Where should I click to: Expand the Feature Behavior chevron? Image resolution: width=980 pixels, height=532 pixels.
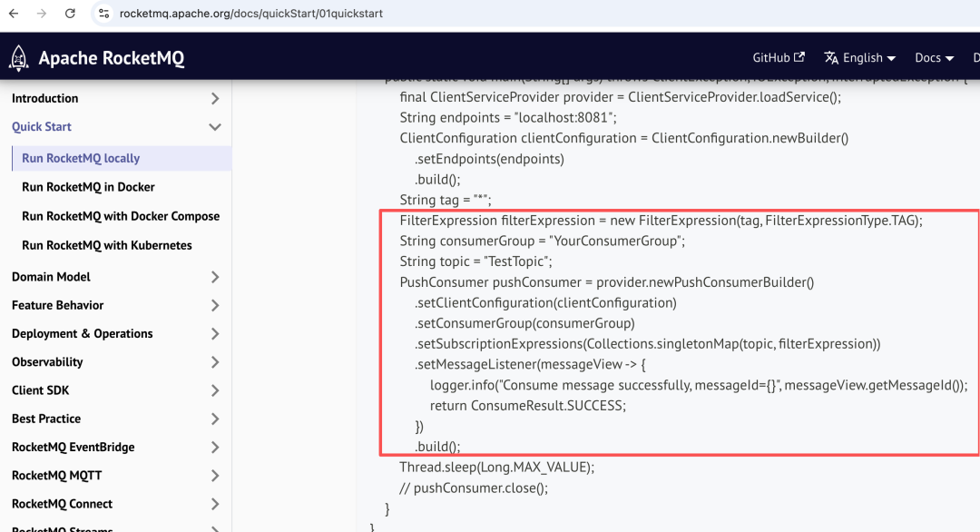tap(215, 306)
